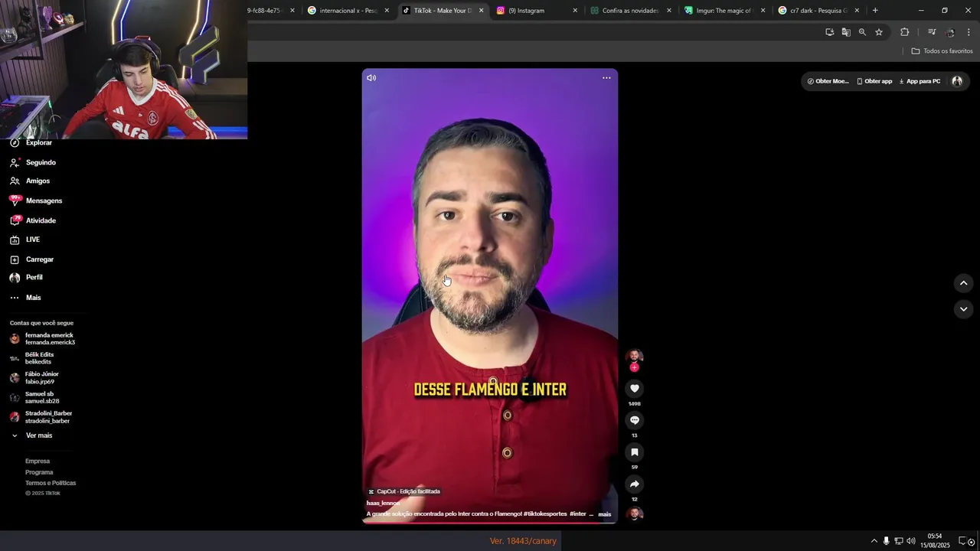
Task: Open the media control music icon
Action: coord(932,32)
